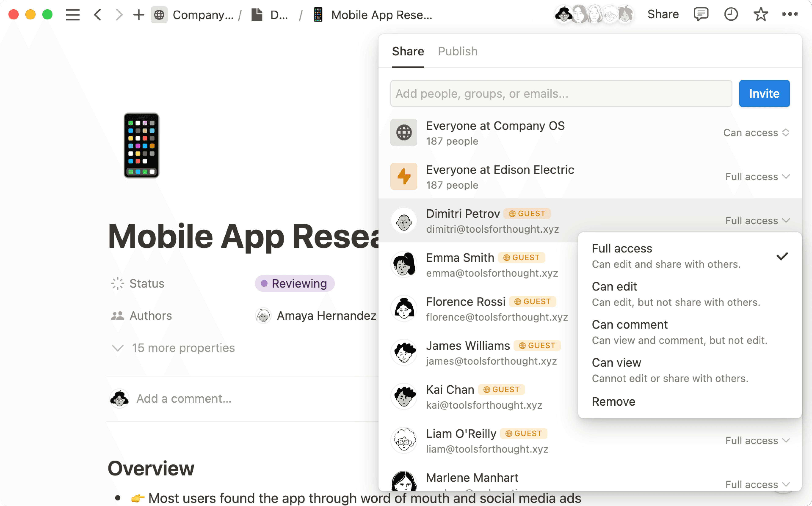
Task: Click the Invite button
Action: 764,93
